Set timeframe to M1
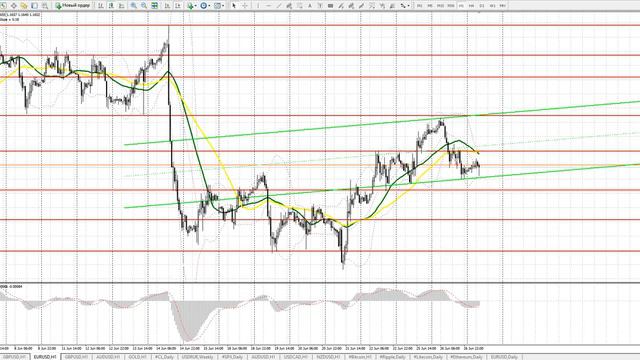This screenshot has height=360, width=640. pyautogui.click(x=419, y=6)
